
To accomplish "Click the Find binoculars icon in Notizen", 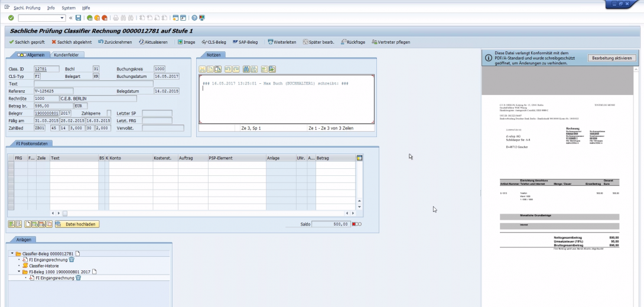I will (x=246, y=69).
